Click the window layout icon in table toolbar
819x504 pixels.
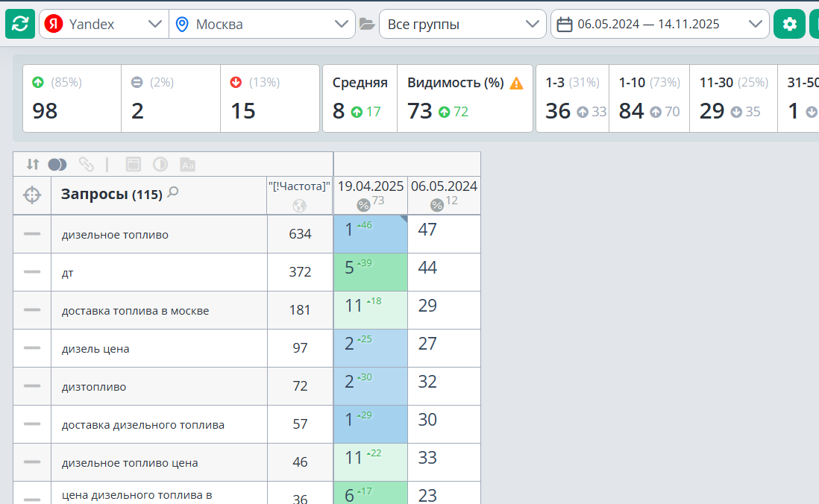[x=134, y=165]
